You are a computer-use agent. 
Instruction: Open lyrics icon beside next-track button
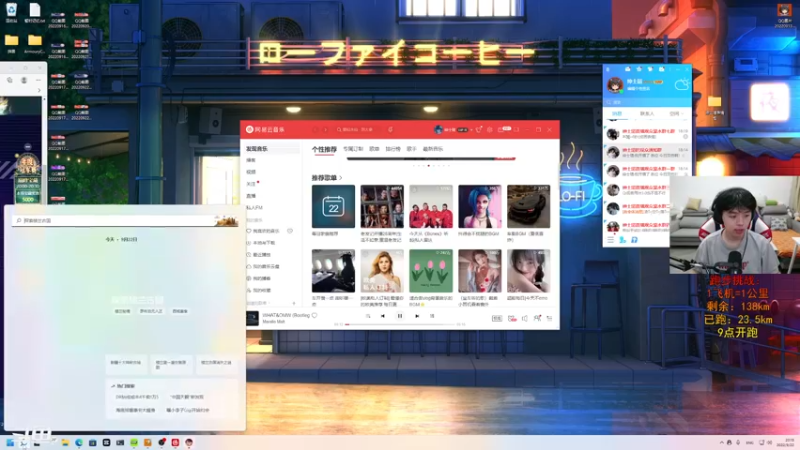[432, 316]
